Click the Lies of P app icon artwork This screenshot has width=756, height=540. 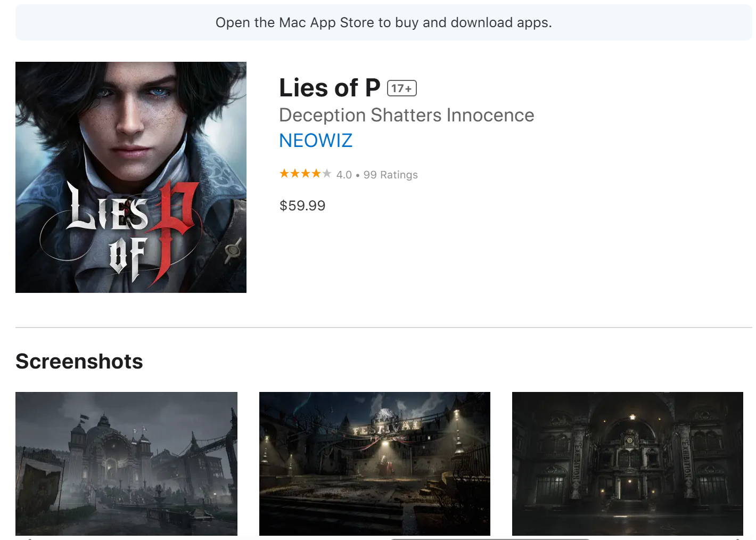click(131, 177)
